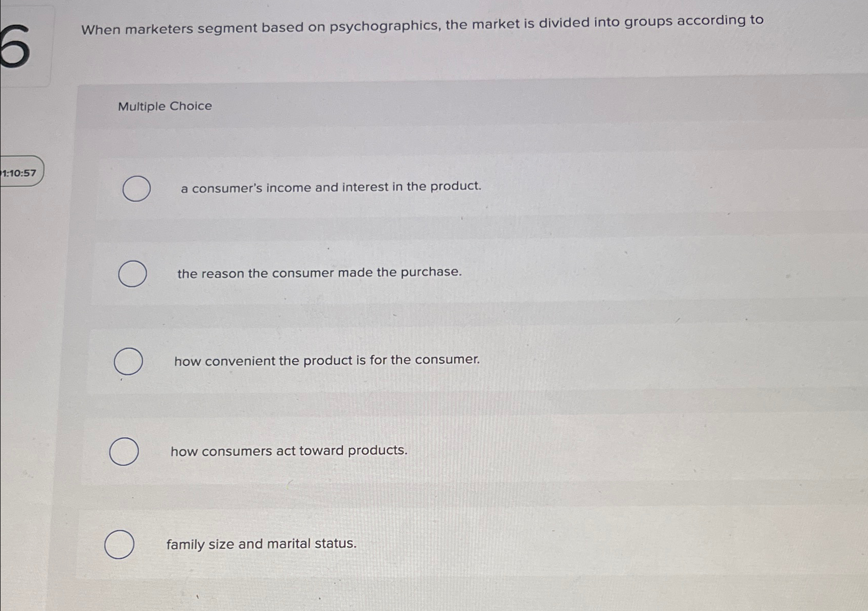Select the radio button for income and interest option
Viewport: 868px width, 611px height.
136,189
